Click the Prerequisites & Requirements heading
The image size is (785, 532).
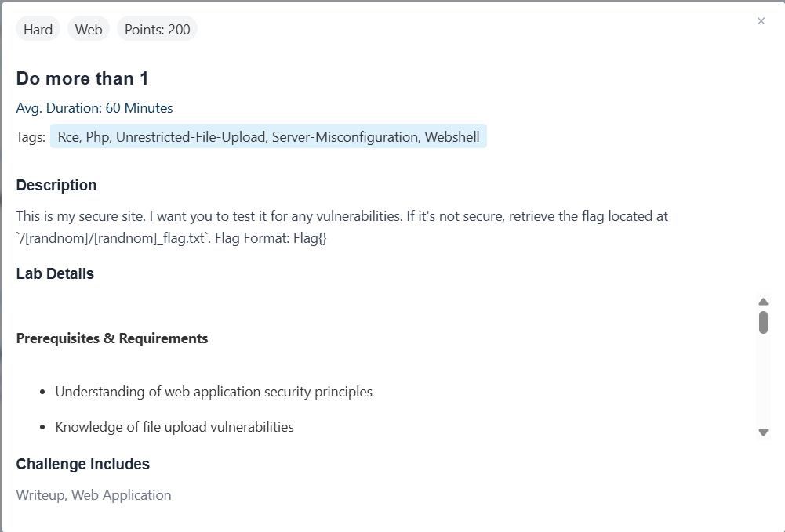pyautogui.click(x=112, y=338)
